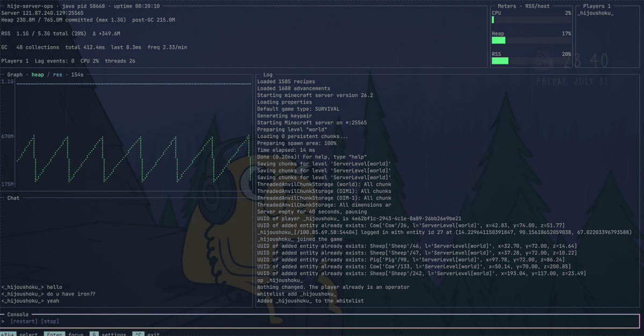This screenshot has width=644, height=336.
Task: Click the RSS 1.1G / 5.3G total line
Action: (61, 34)
